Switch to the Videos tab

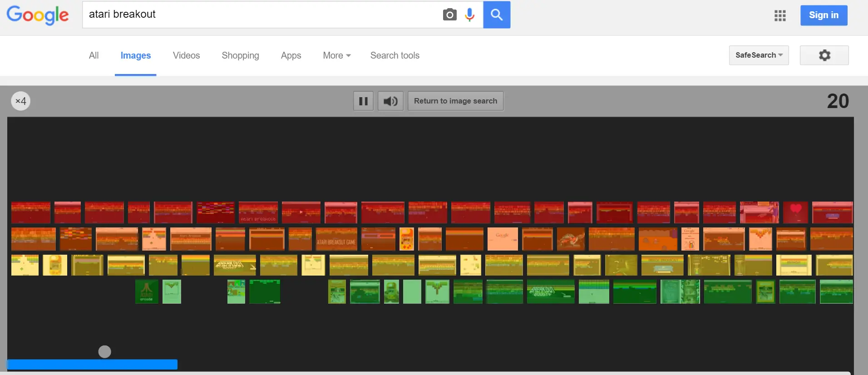click(186, 55)
